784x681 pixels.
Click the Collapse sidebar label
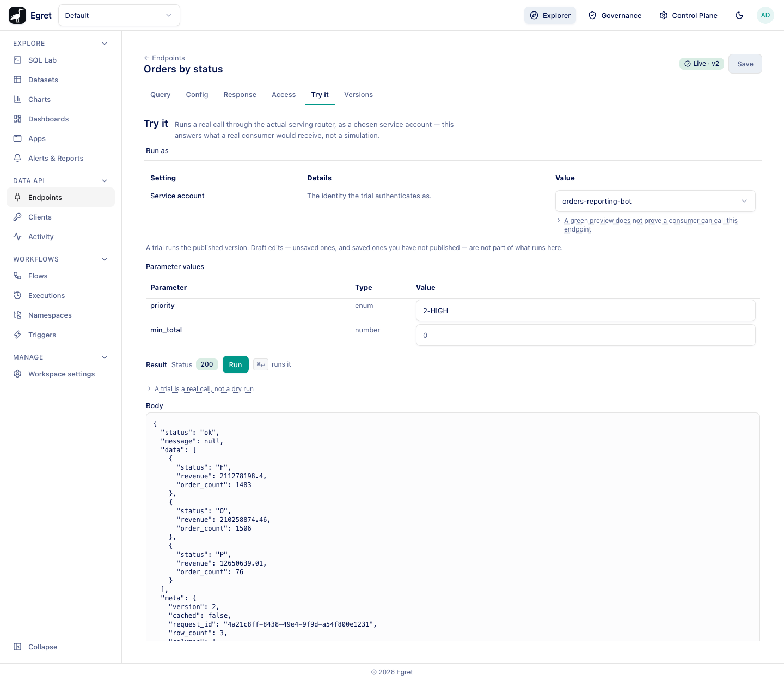[43, 647]
